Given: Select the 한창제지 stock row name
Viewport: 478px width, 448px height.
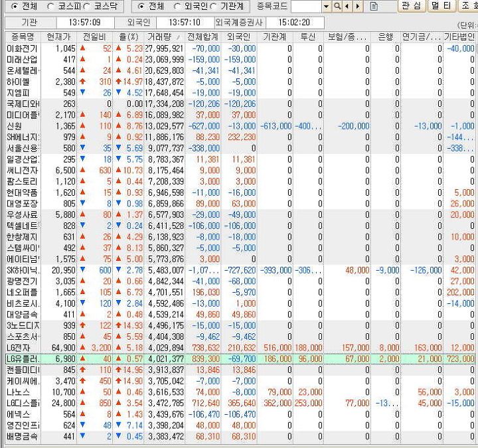Looking at the screenshot, I should (22, 237).
